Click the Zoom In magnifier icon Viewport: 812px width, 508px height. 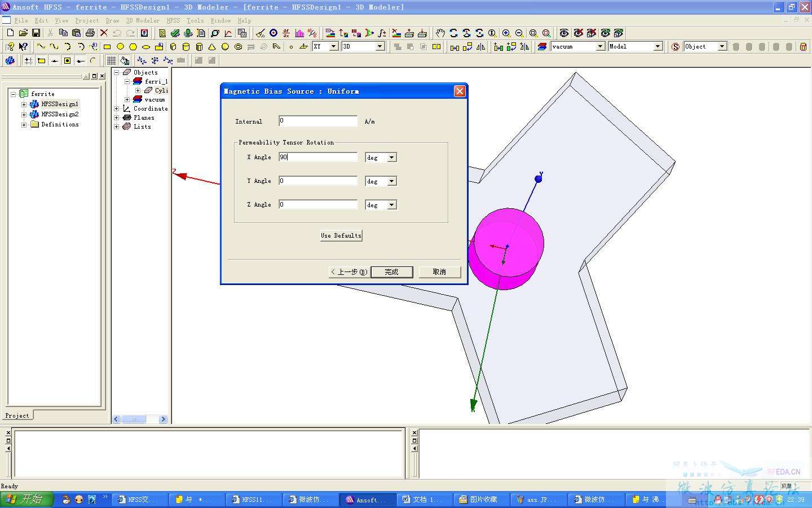pos(506,33)
